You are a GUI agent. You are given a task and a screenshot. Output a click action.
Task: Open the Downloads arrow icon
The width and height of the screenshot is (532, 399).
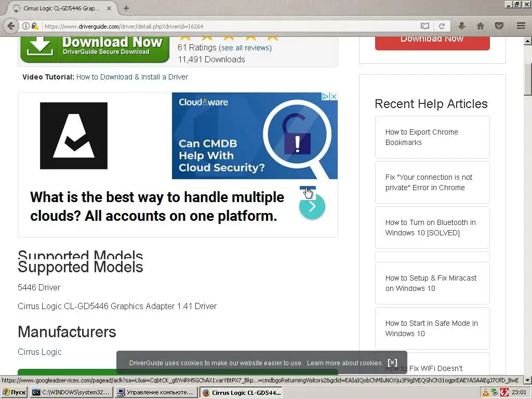(462, 26)
